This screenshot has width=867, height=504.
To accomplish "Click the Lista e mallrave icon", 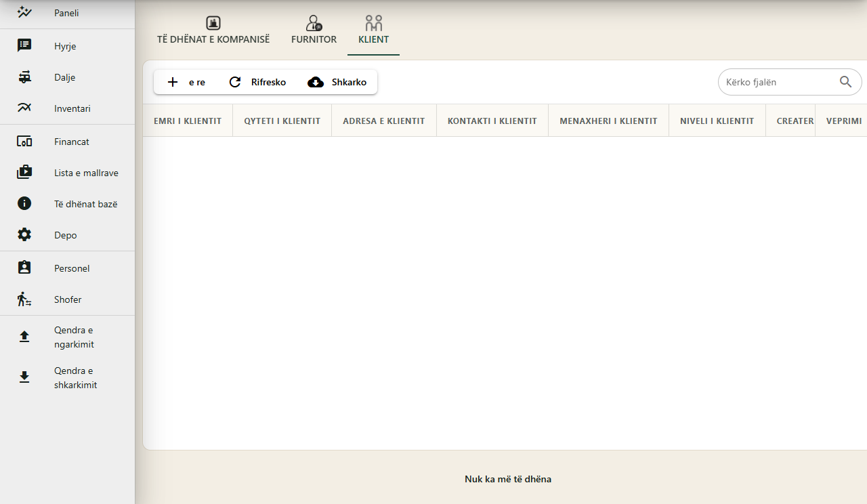I will (x=24, y=172).
